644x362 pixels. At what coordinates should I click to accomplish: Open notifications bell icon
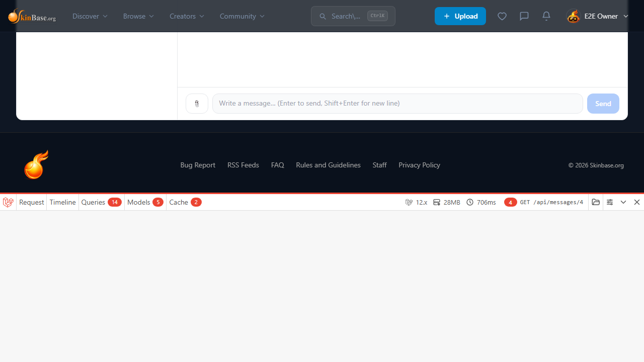546,16
